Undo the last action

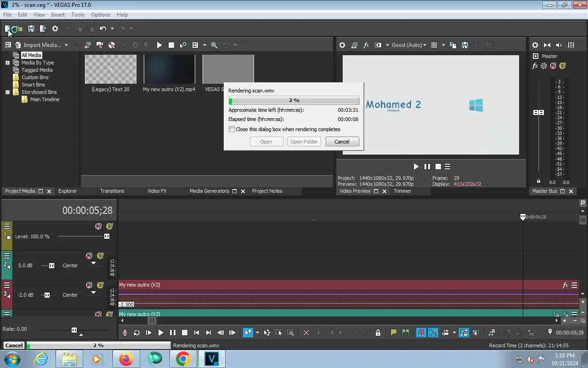point(103,29)
